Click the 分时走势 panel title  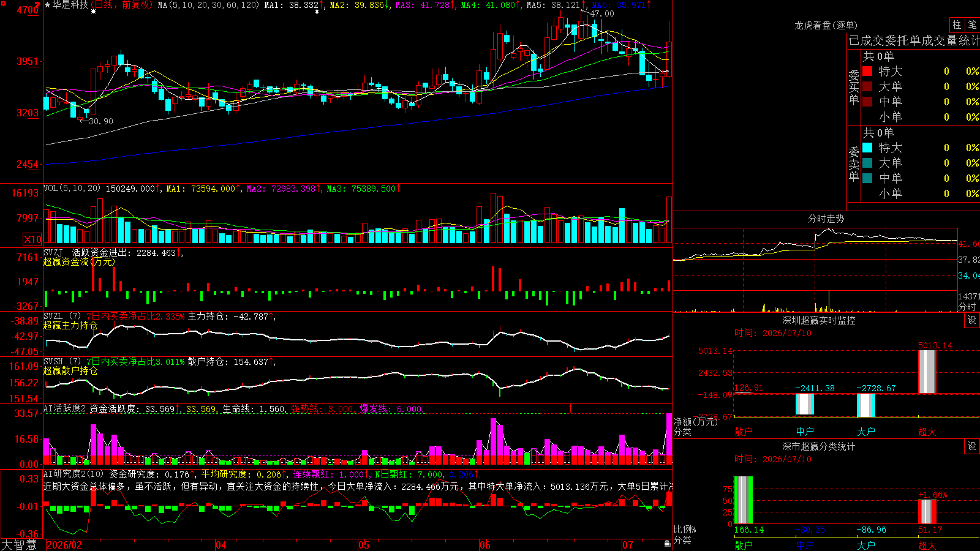coord(826,219)
